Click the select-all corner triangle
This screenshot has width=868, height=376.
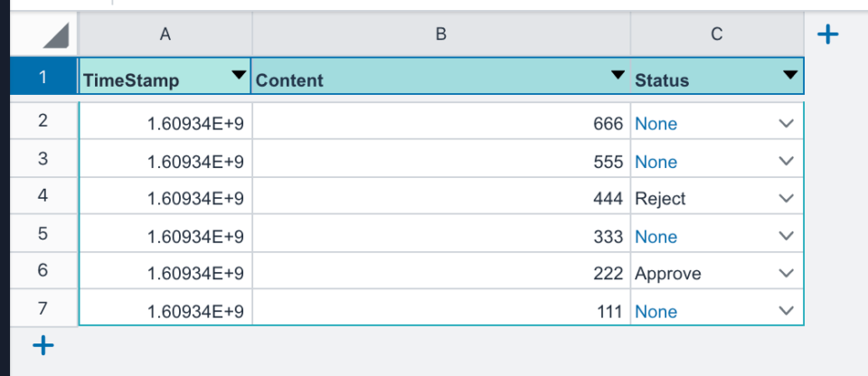point(55,35)
